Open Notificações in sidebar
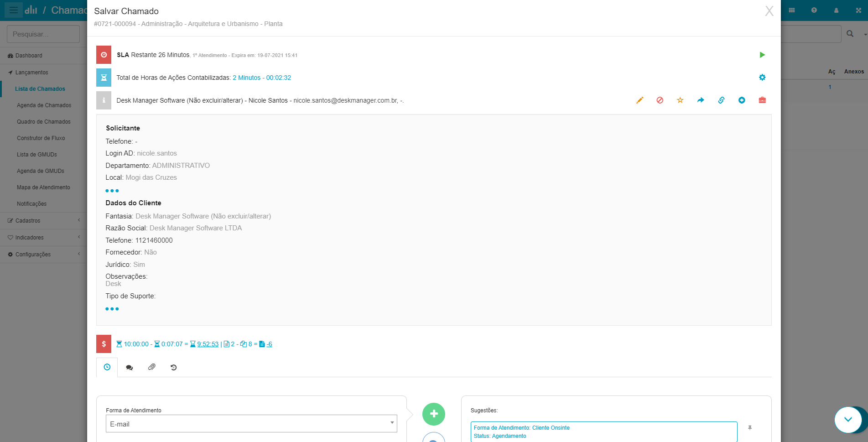Image resolution: width=868 pixels, height=442 pixels. pos(32,204)
